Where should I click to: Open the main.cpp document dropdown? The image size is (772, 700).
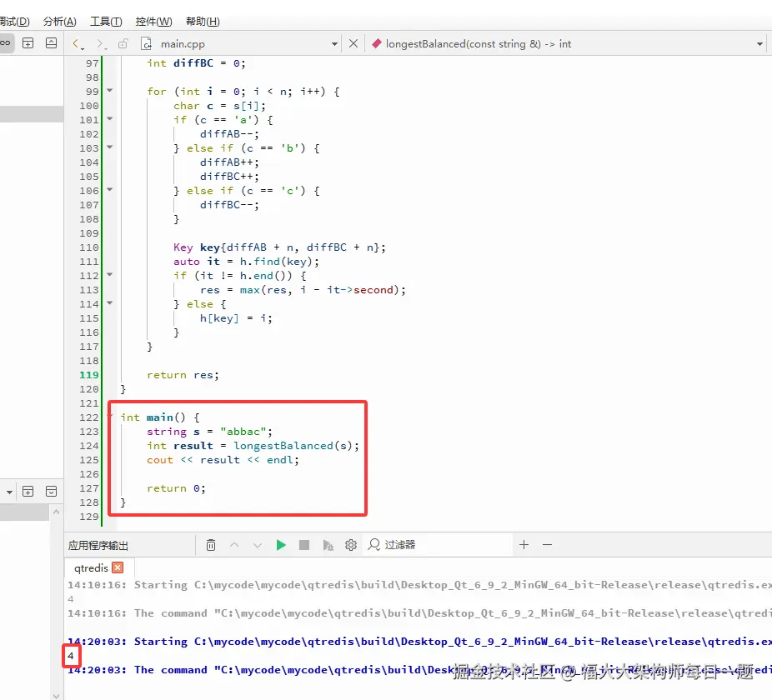[x=334, y=44]
